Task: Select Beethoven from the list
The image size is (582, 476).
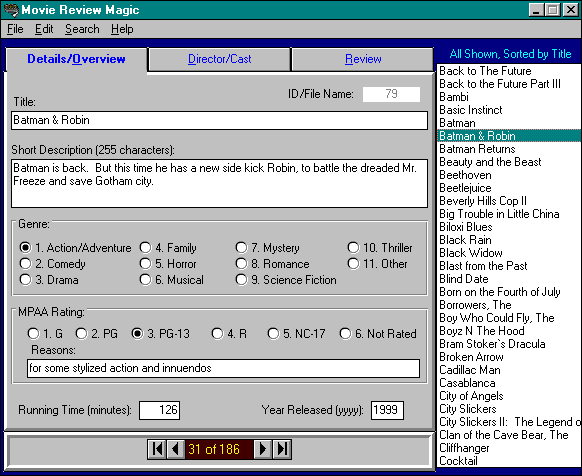Action: 509,175
